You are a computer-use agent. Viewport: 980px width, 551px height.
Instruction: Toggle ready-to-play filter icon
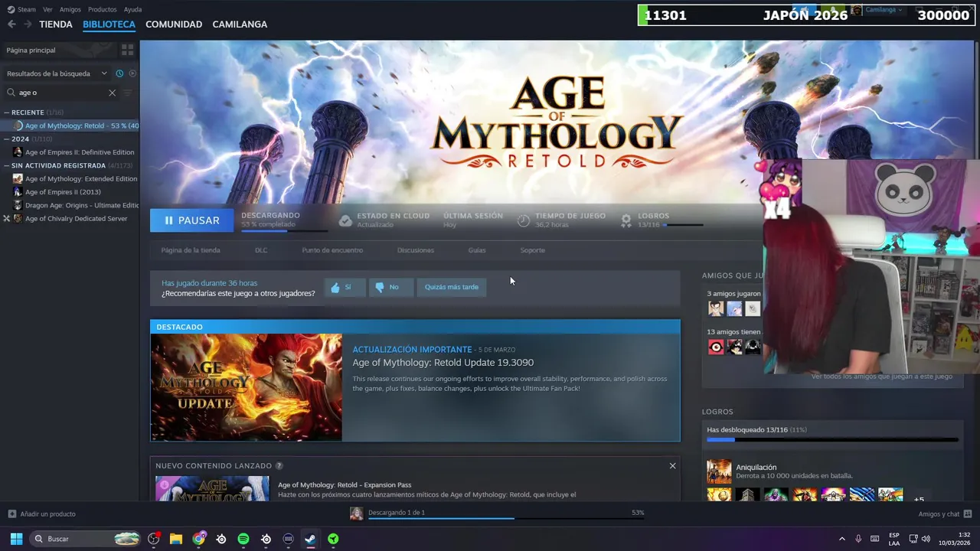tap(132, 73)
